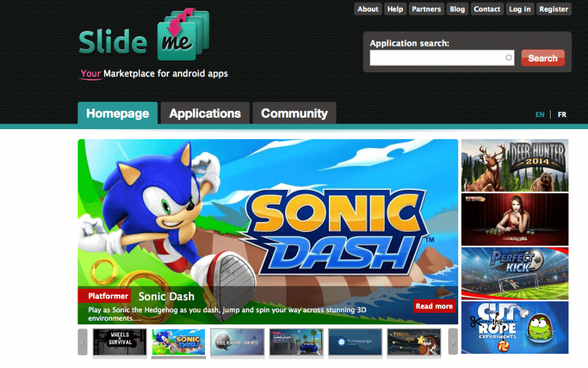588x368 pixels.
Task: Go to the Partners page
Action: pos(427,9)
